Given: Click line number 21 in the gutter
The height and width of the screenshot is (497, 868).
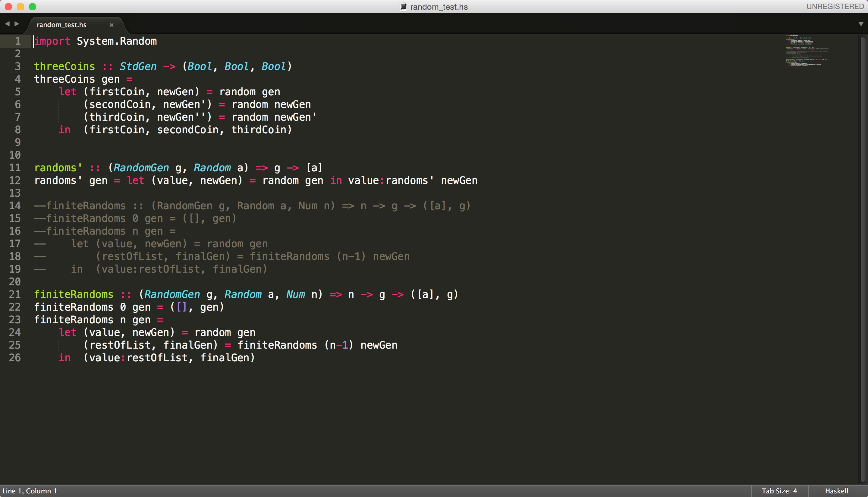Looking at the screenshot, I should coord(15,294).
